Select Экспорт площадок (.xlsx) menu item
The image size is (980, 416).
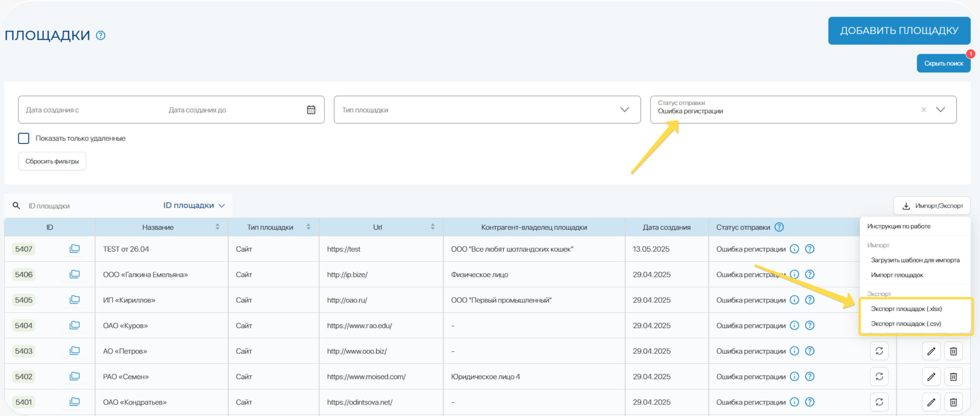point(906,309)
